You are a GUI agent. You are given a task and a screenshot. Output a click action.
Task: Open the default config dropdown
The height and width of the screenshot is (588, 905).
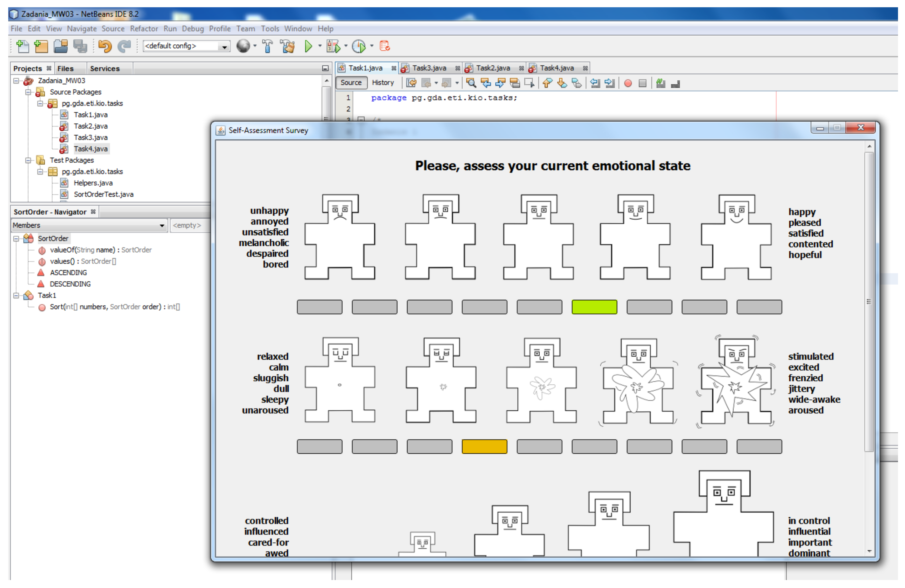point(225,46)
